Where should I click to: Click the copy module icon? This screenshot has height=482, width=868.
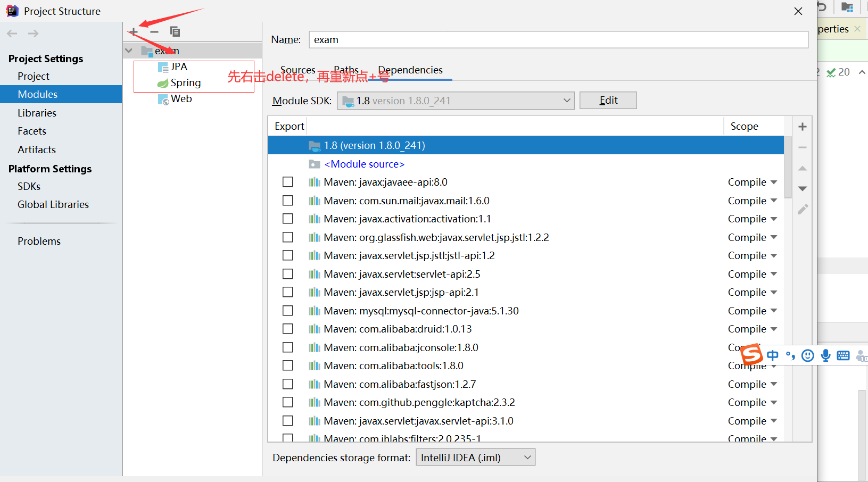(175, 32)
